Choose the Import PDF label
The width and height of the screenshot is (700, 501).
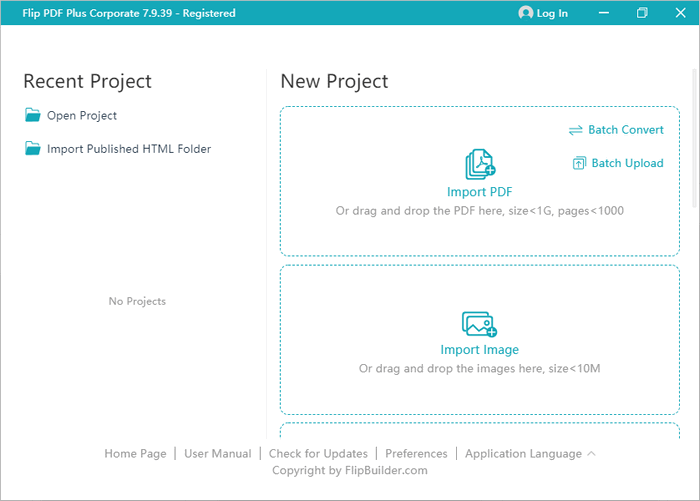479,192
